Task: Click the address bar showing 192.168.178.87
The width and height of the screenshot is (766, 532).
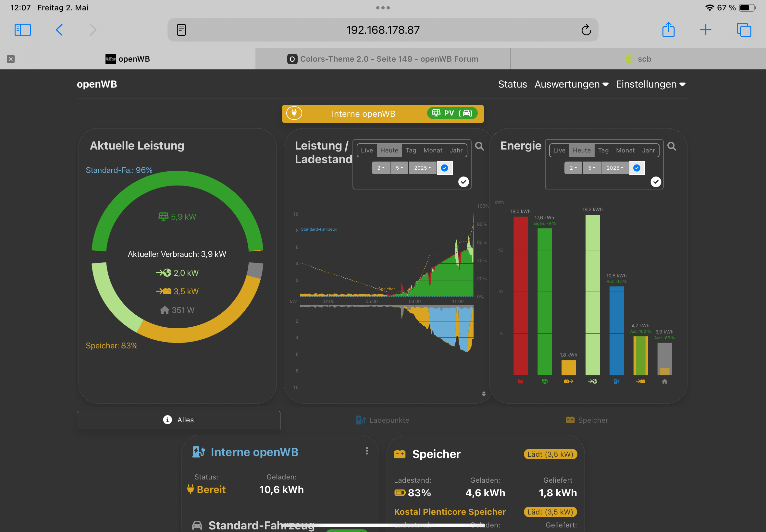Action: 382,30
